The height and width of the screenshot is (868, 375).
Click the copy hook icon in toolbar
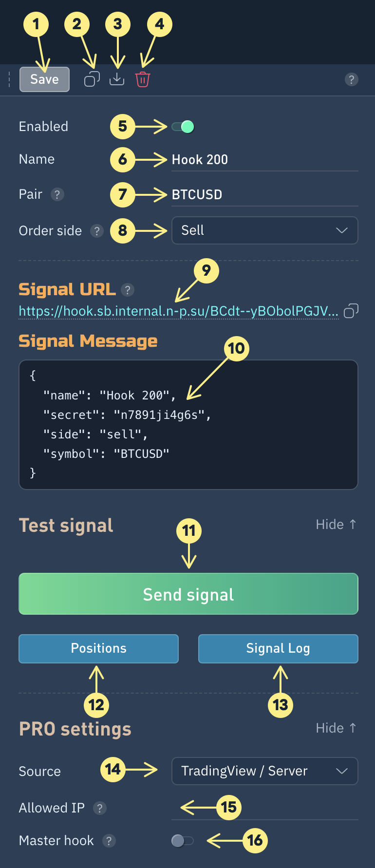coord(92,79)
